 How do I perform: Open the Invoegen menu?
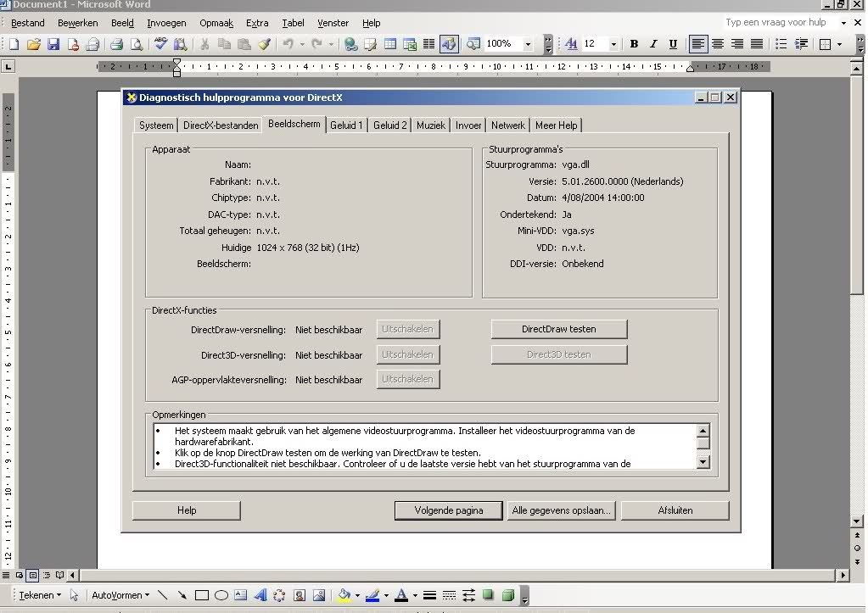[166, 23]
